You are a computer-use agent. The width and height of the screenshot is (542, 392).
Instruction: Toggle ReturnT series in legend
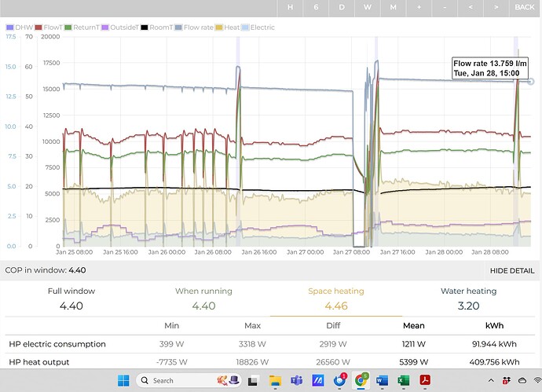pyautogui.click(x=82, y=27)
